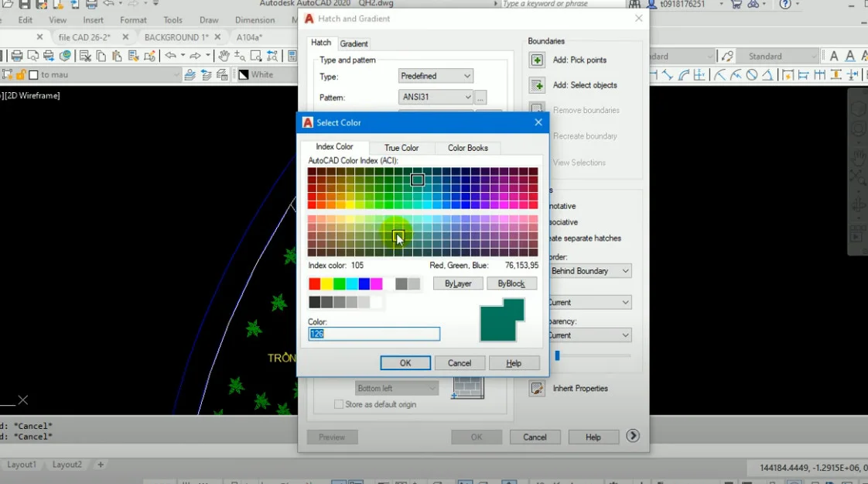
Task: Open the Pattern dropdown showing ANSI31
Action: (436, 97)
